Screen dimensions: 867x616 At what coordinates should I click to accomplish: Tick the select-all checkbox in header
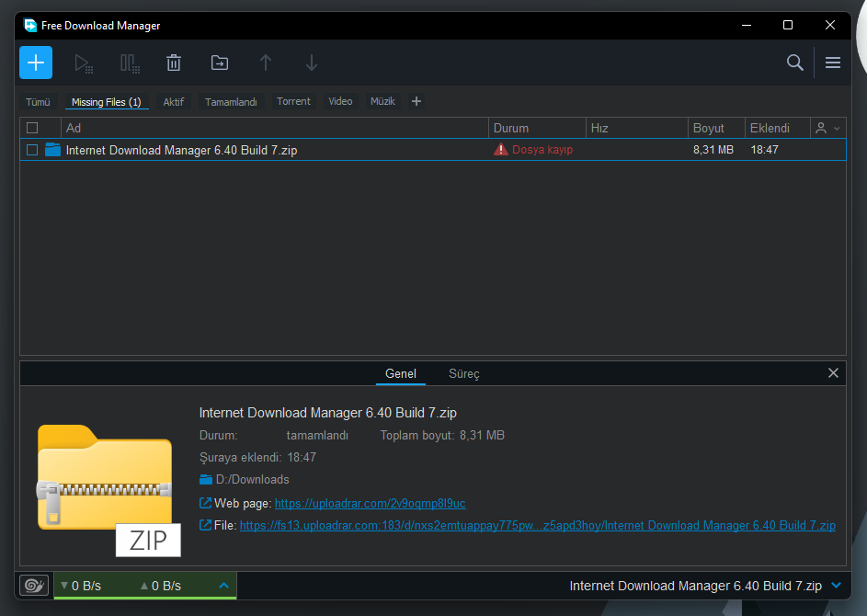[32, 128]
